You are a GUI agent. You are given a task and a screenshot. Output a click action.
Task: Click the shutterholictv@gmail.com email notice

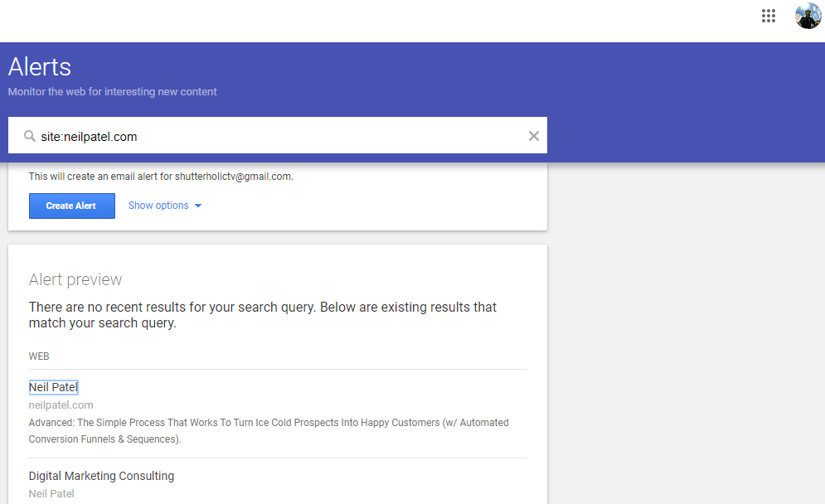pos(161,177)
